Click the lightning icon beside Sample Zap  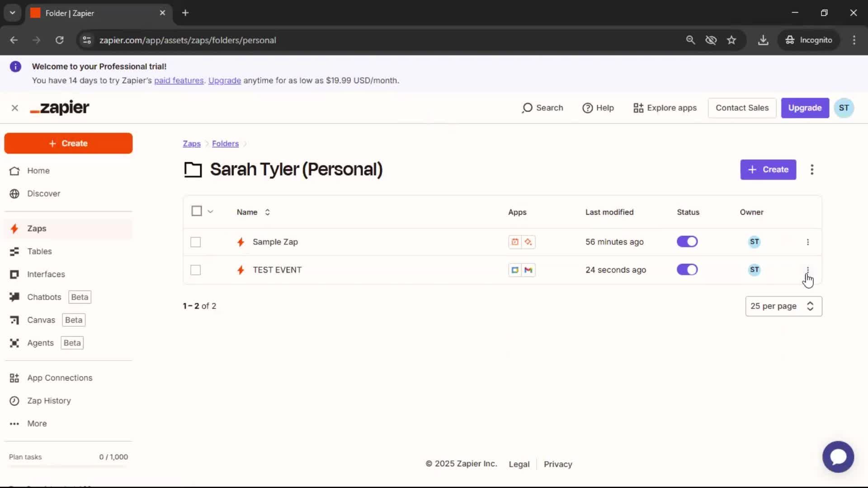click(241, 242)
